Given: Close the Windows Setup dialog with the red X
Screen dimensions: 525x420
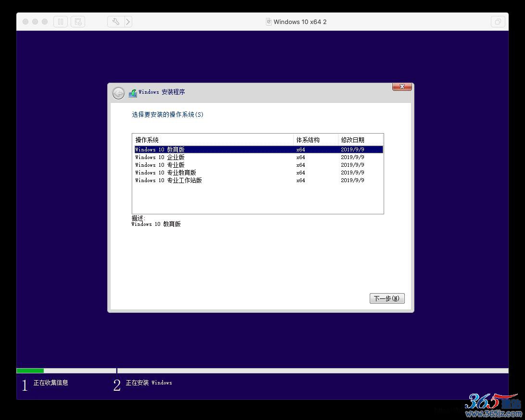Looking at the screenshot, I should 402,86.
